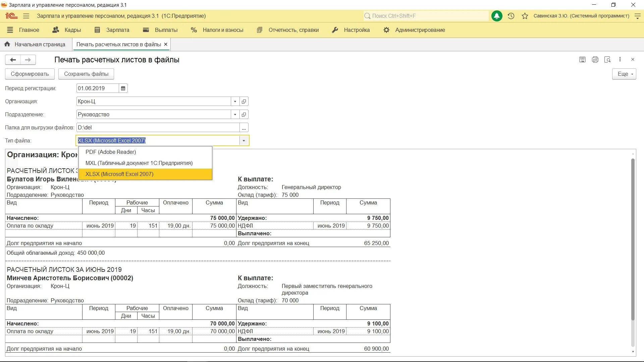This screenshot has width=644, height=362.
Task: Click the 65 250,00 end debt value
Action: point(376,243)
